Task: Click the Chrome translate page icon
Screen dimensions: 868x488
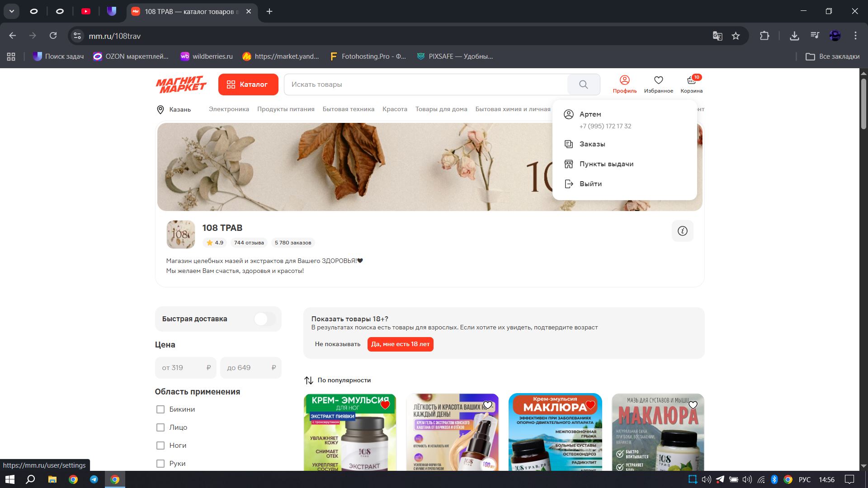Action: 717,36
